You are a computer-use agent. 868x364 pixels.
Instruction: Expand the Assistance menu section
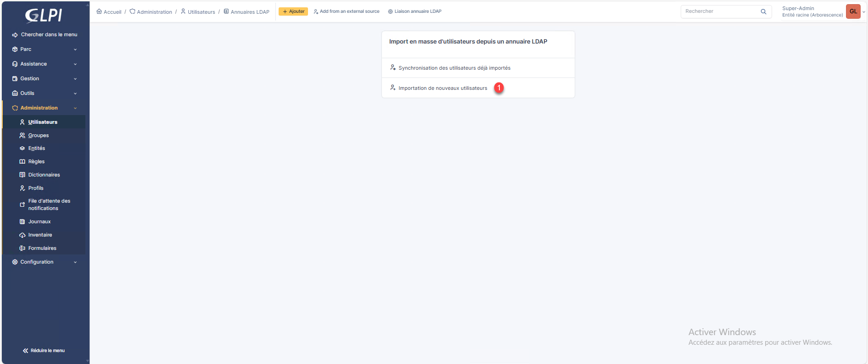click(x=45, y=64)
